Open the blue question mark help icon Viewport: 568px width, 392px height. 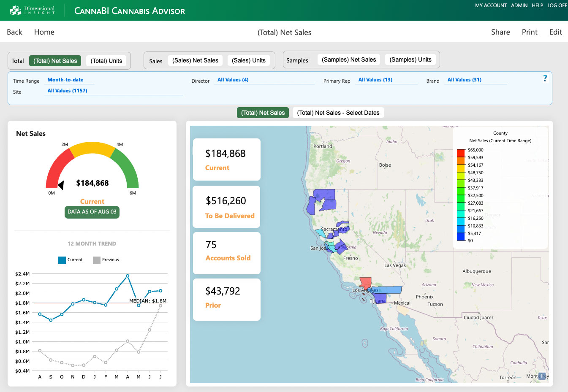545,78
